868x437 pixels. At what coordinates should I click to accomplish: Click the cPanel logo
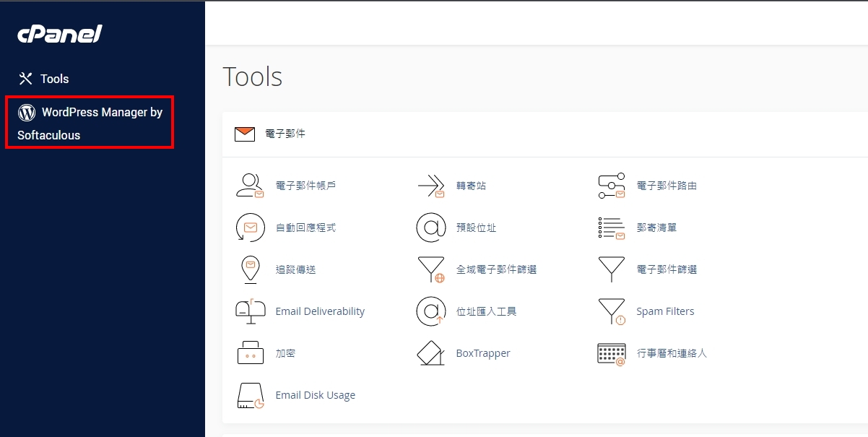[60, 34]
